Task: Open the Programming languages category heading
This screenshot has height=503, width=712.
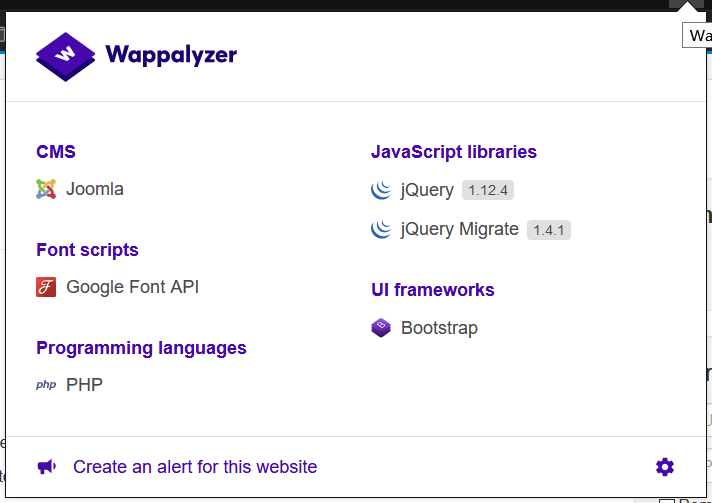Action: tap(141, 348)
